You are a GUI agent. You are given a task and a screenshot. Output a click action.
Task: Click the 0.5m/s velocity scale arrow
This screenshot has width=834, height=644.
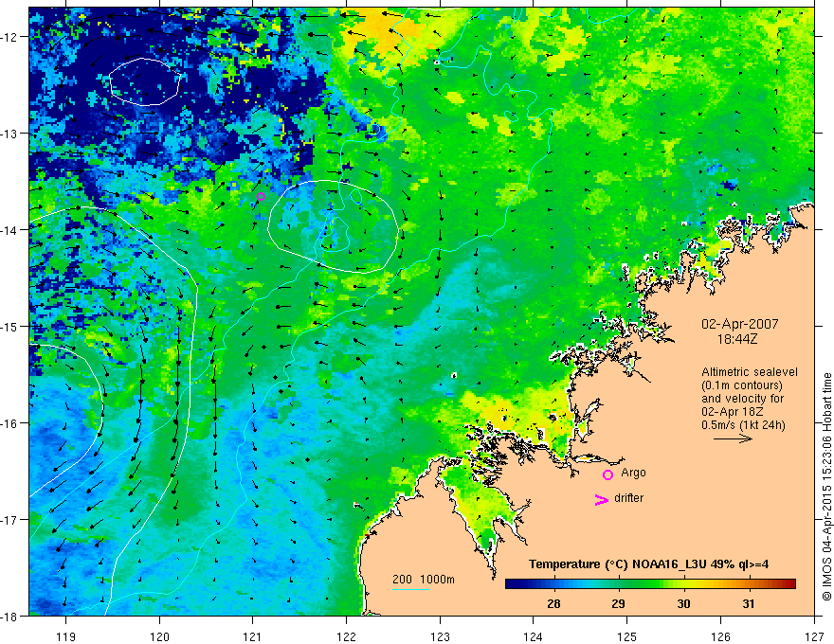pyautogui.click(x=733, y=438)
